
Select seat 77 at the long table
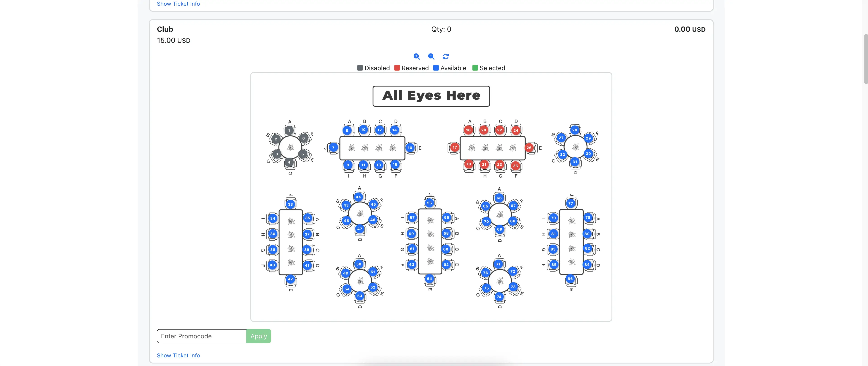[x=571, y=203]
